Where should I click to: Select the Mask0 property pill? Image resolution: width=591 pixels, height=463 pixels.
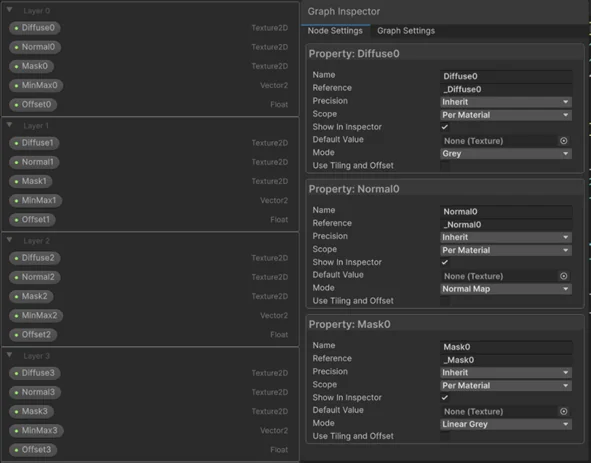[31, 66]
